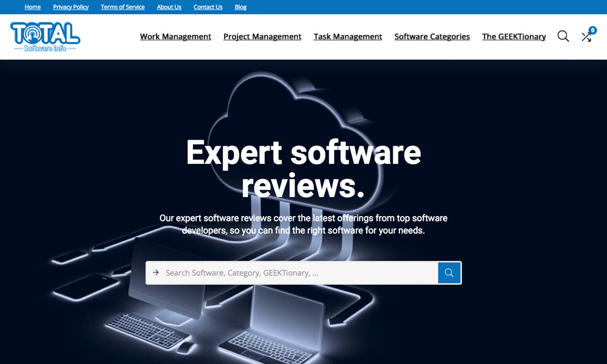Visit the About Us page
The image size is (607, 364).
click(169, 7)
